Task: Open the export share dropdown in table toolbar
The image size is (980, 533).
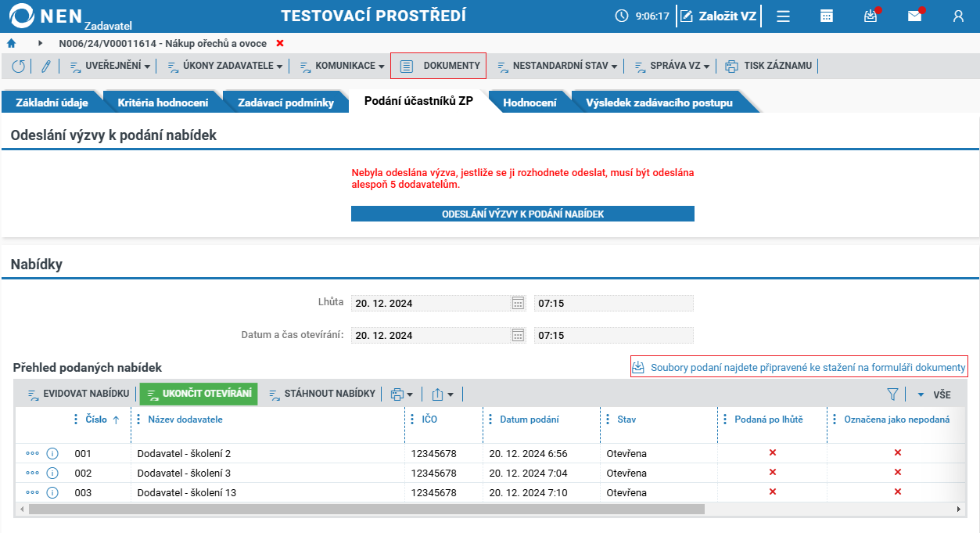Action: click(443, 394)
